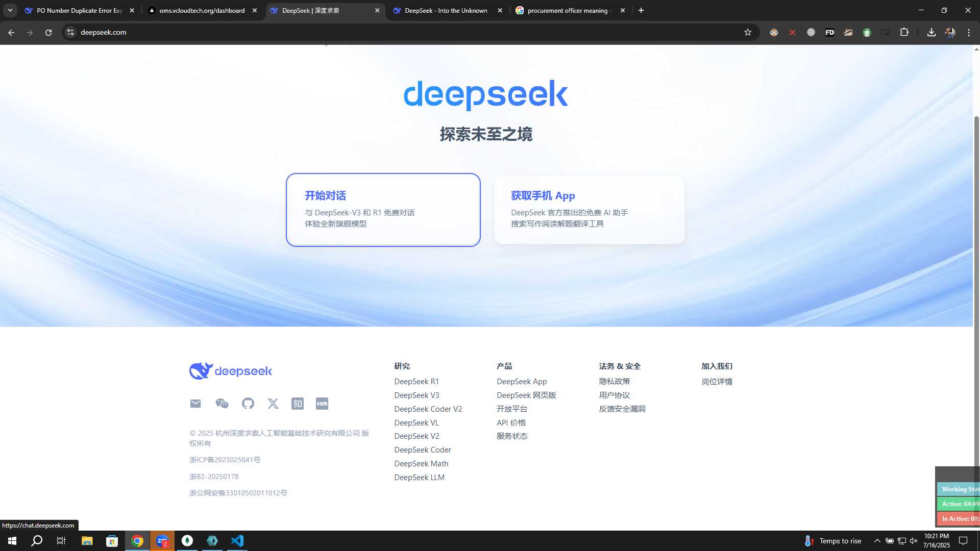Open the 开放平台 link
980x551 pixels.
coord(512,409)
